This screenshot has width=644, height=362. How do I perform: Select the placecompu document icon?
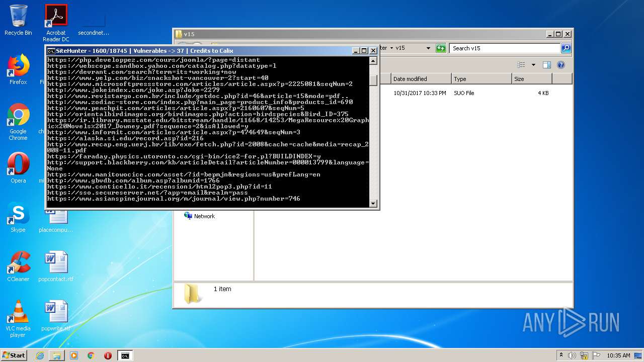pyautogui.click(x=56, y=221)
